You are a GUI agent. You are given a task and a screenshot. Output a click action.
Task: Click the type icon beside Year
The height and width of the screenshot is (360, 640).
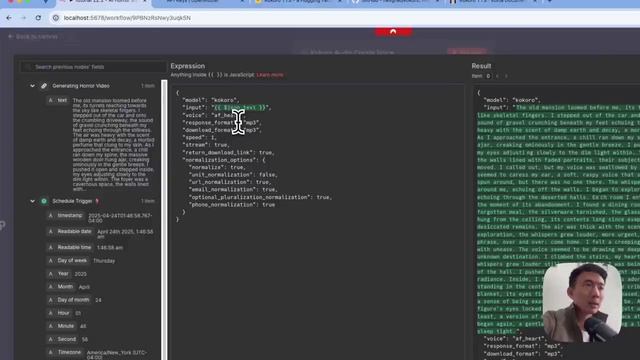(x=51, y=273)
